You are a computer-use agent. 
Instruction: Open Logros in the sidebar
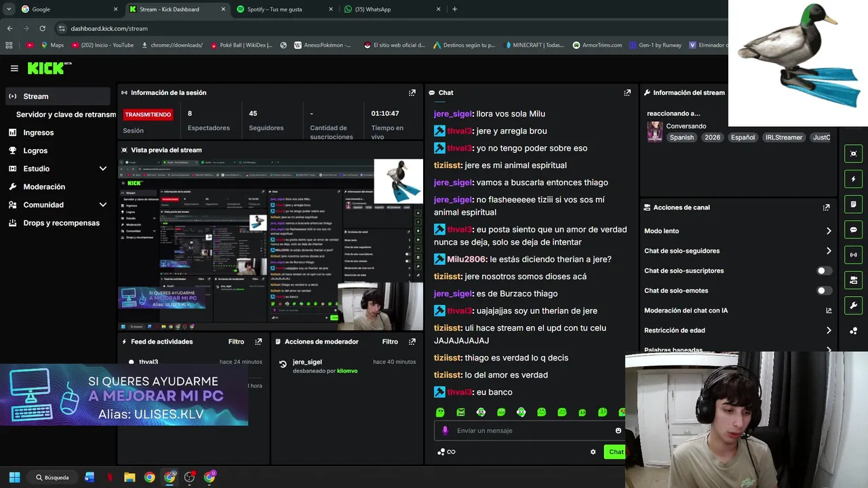[x=58, y=150]
